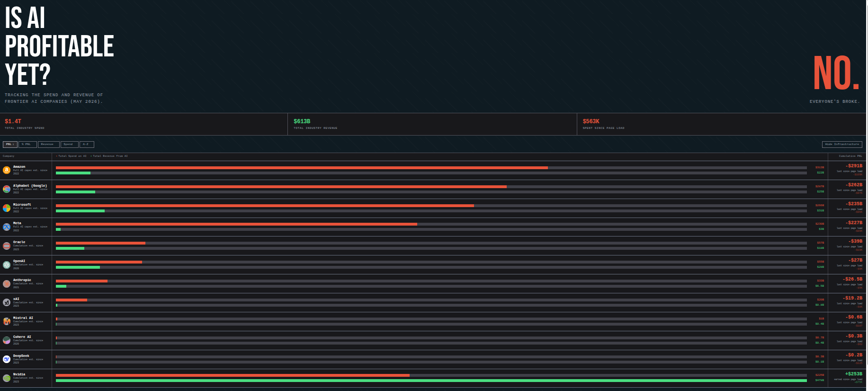Click the Microsoft logo icon

[x=7, y=208]
